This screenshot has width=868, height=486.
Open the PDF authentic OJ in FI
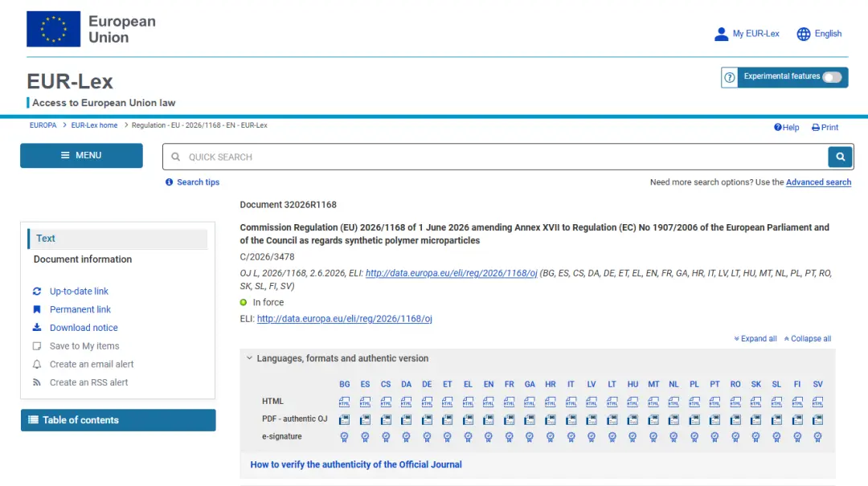click(x=797, y=419)
